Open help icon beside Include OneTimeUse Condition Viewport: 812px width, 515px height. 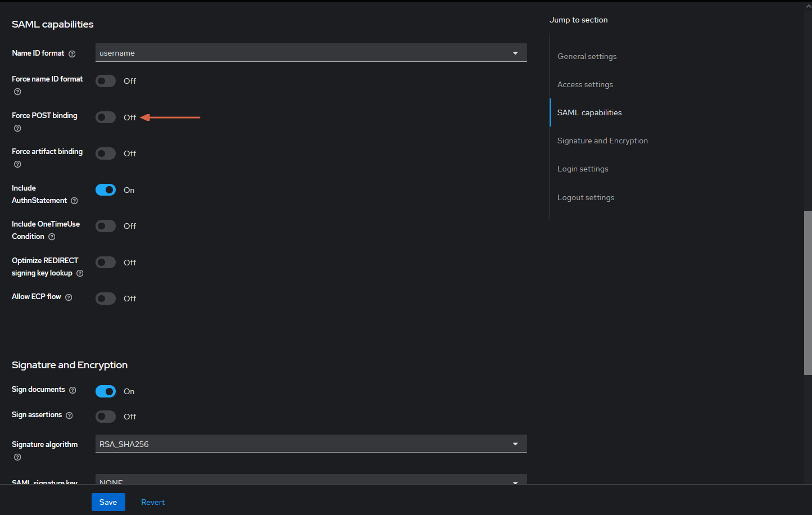click(x=52, y=237)
